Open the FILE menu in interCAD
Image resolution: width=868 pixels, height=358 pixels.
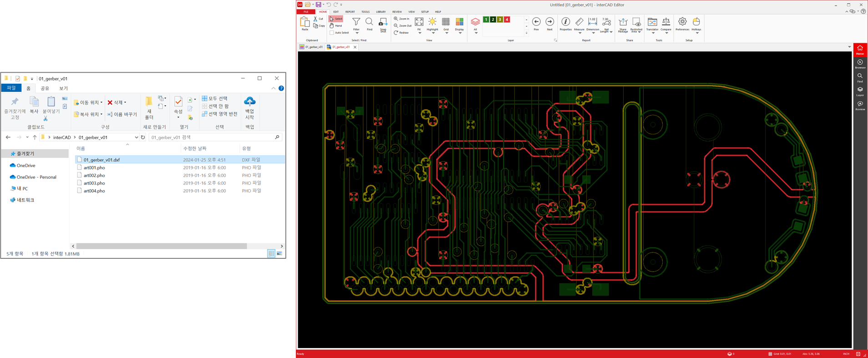coord(306,12)
